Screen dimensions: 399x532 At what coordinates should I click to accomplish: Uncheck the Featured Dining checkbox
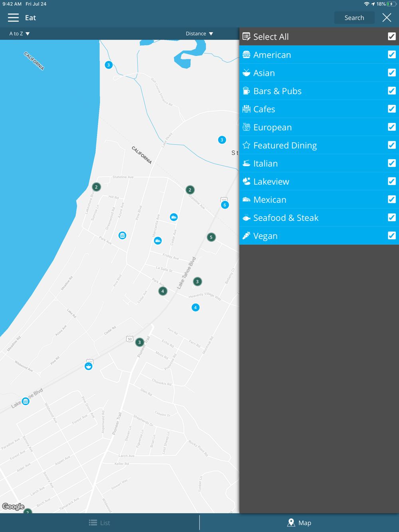pos(392,145)
